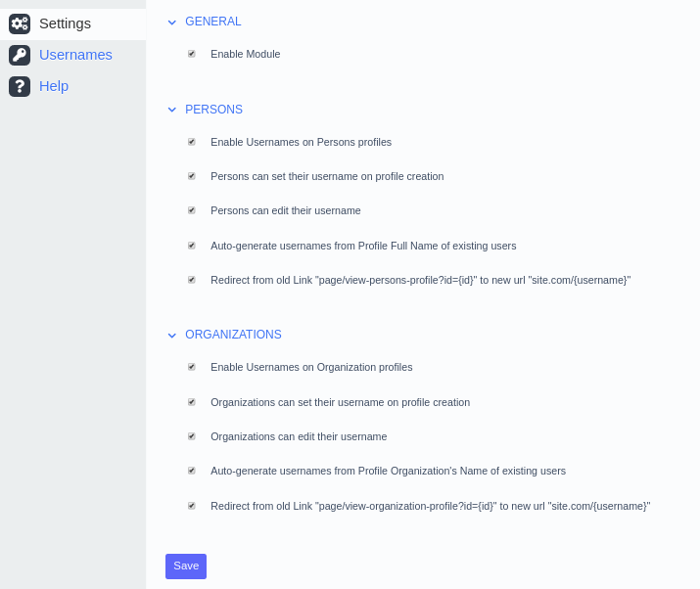Click the PERSONS section heading text
Image resolution: width=700 pixels, height=589 pixels.
click(x=213, y=110)
